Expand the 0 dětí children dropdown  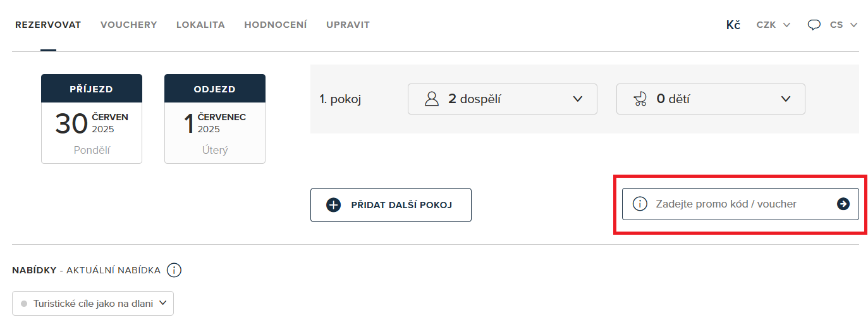click(x=711, y=99)
